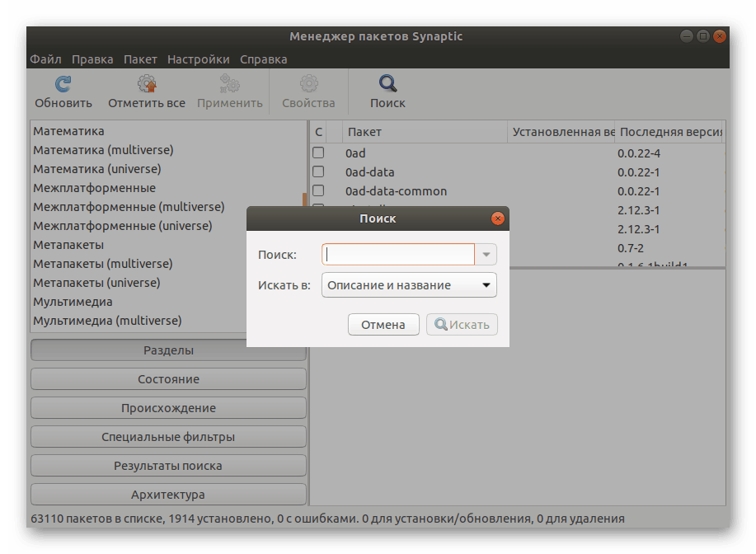The width and height of the screenshot is (756, 554).
Task: Click the status bar package count text
Action: [x=327, y=519]
